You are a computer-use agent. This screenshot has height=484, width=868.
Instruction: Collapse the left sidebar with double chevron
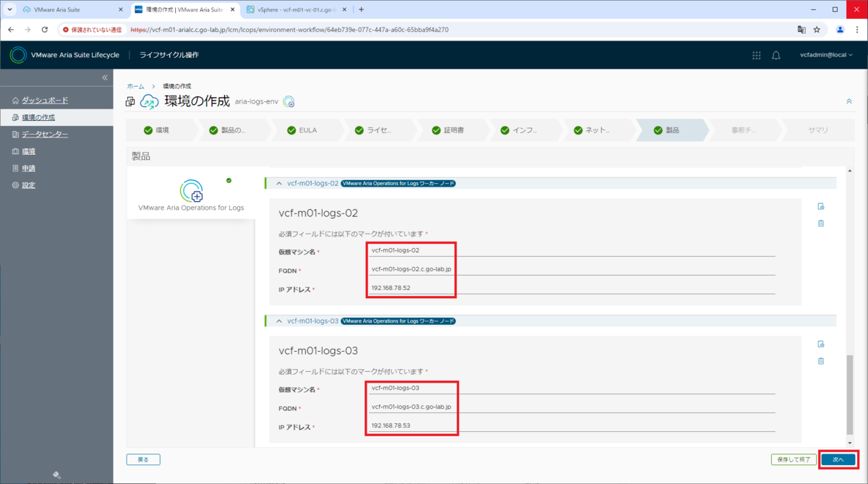(x=104, y=77)
